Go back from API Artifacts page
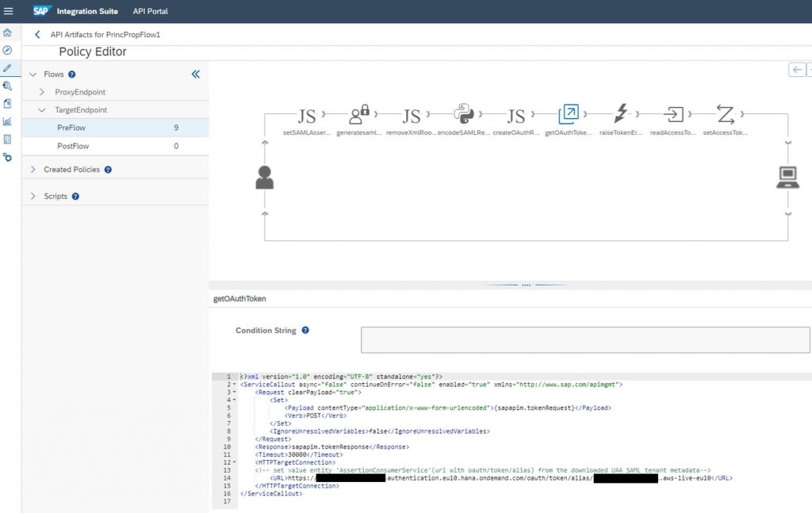This screenshot has height=513, width=812. pyautogui.click(x=36, y=35)
